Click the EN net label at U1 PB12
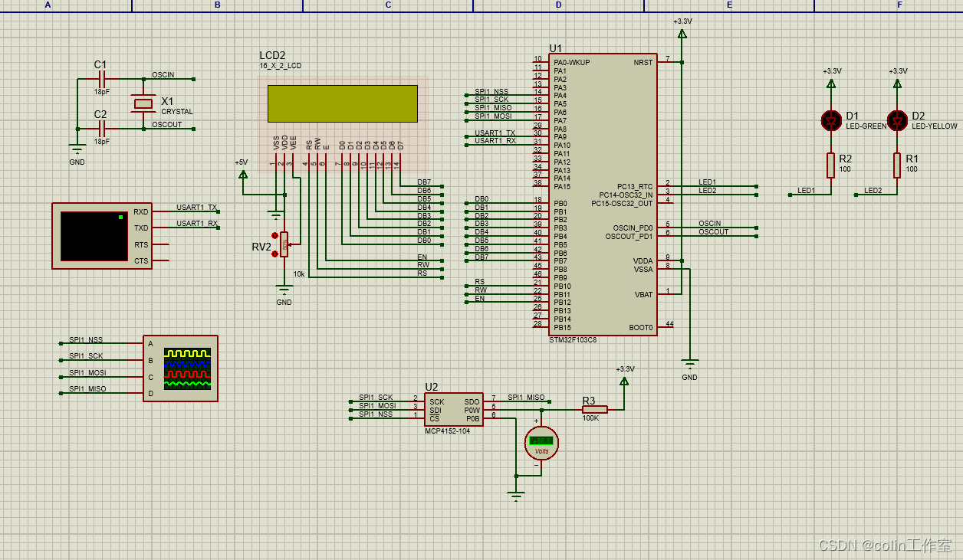The width and height of the screenshot is (963, 560). [480, 299]
